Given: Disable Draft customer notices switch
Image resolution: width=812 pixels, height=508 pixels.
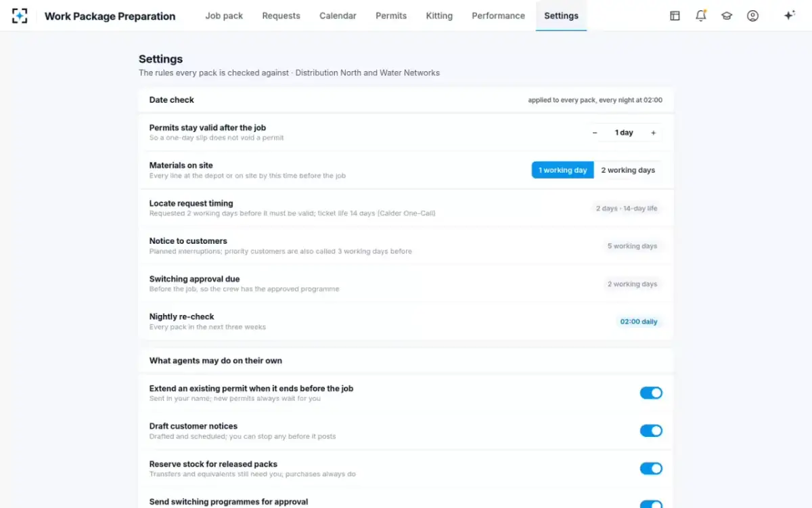Looking at the screenshot, I should coord(651,431).
